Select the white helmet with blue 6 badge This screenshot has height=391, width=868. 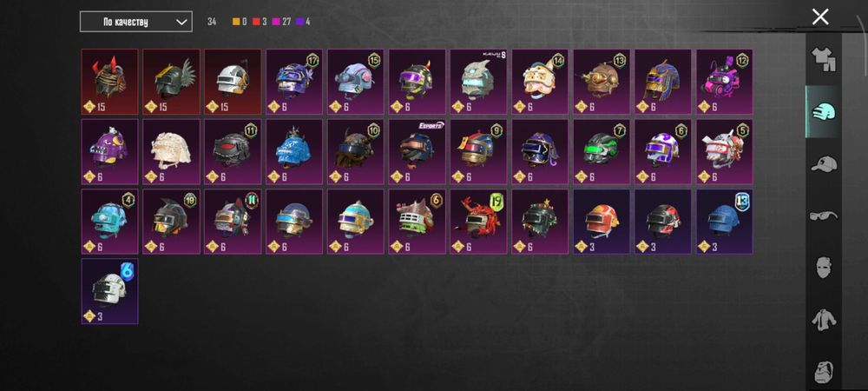click(x=109, y=291)
